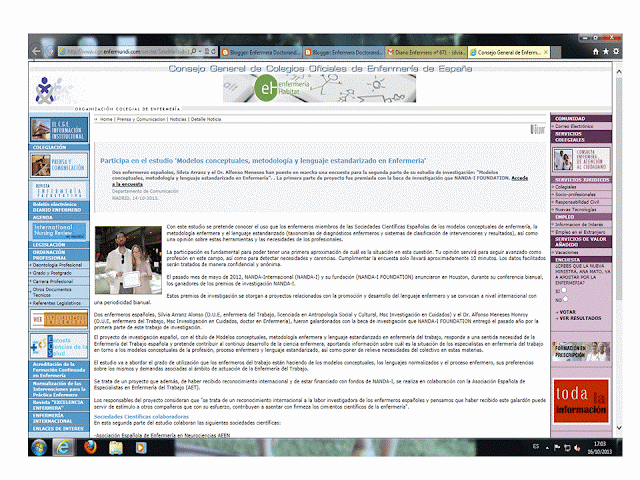Open Referentes Legislativos link
The image size is (640, 480).
[x=56, y=303]
